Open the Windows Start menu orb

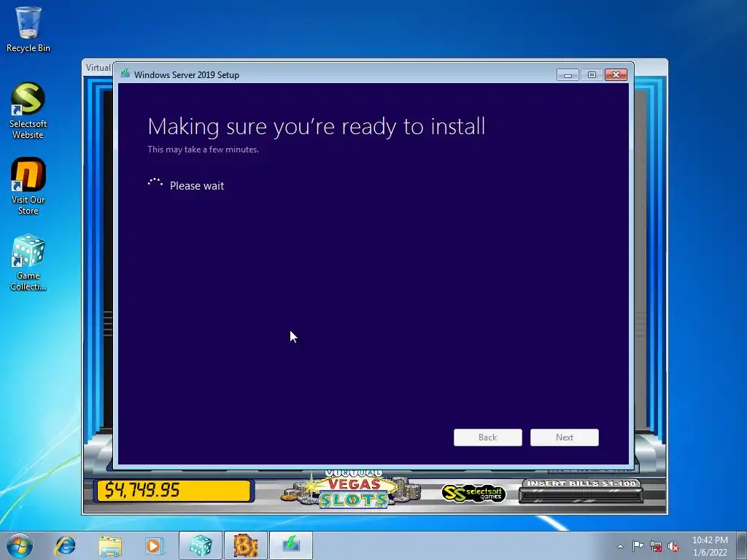[x=20, y=545]
